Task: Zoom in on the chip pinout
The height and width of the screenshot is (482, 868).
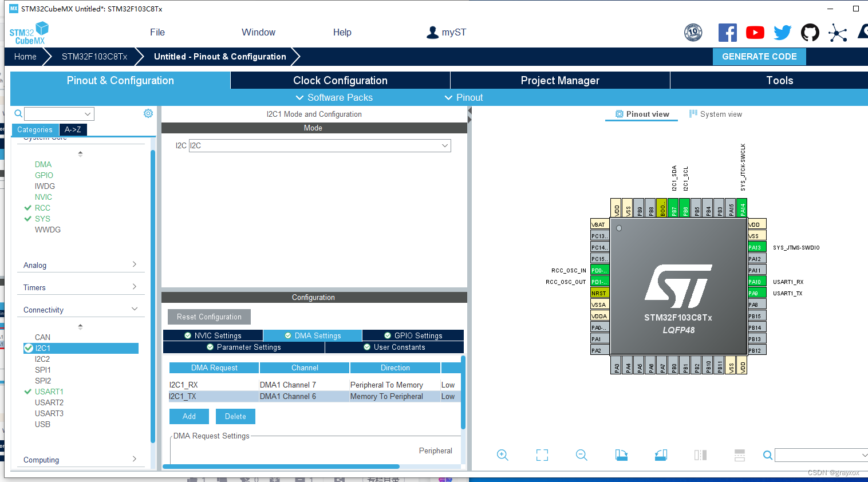Action: [503, 455]
